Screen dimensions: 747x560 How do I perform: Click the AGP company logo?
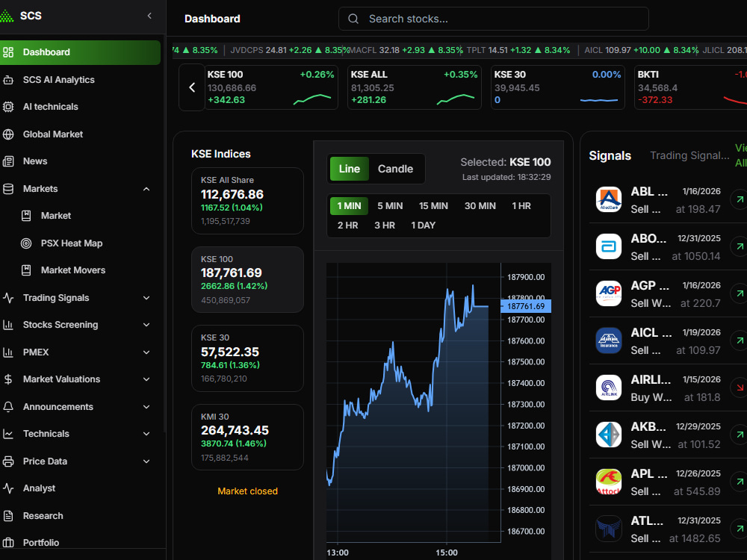pyautogui.click(x=608, y=293)
